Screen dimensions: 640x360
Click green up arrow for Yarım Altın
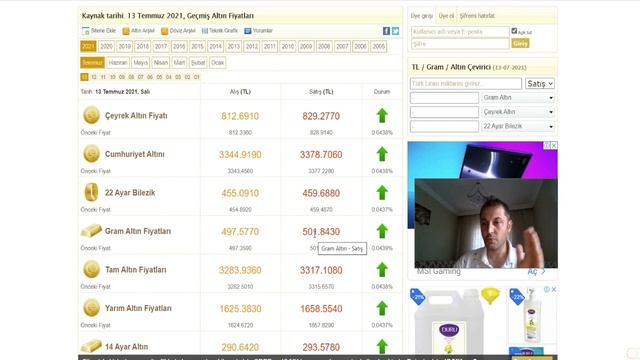(382, 308)
